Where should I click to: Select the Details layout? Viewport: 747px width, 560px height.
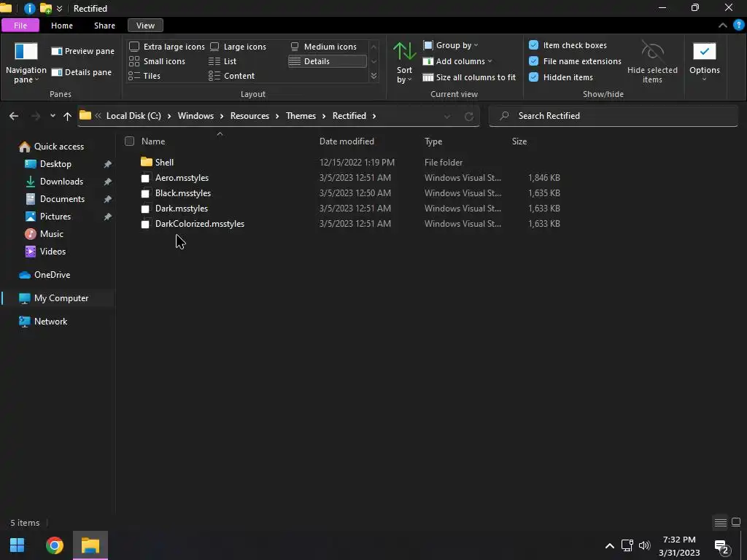coord(328,61)
